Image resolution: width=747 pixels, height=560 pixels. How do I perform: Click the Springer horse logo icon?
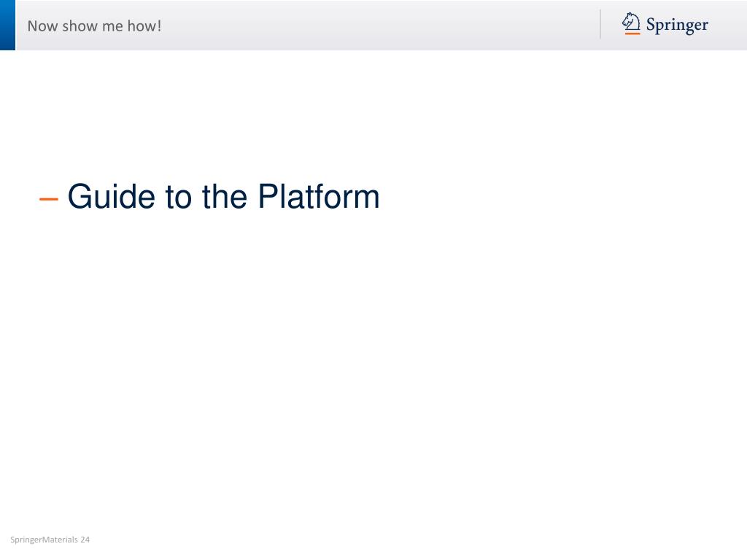point(631,23)
